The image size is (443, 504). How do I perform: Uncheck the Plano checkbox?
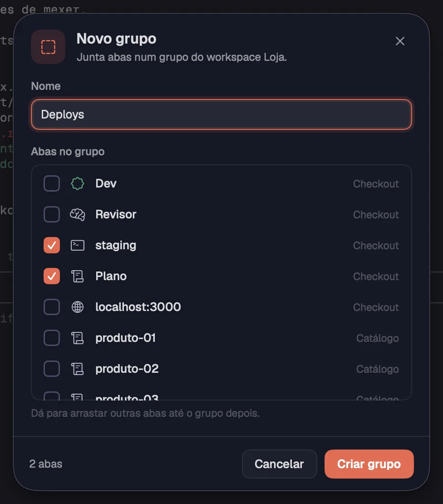[x=52, y=276]
